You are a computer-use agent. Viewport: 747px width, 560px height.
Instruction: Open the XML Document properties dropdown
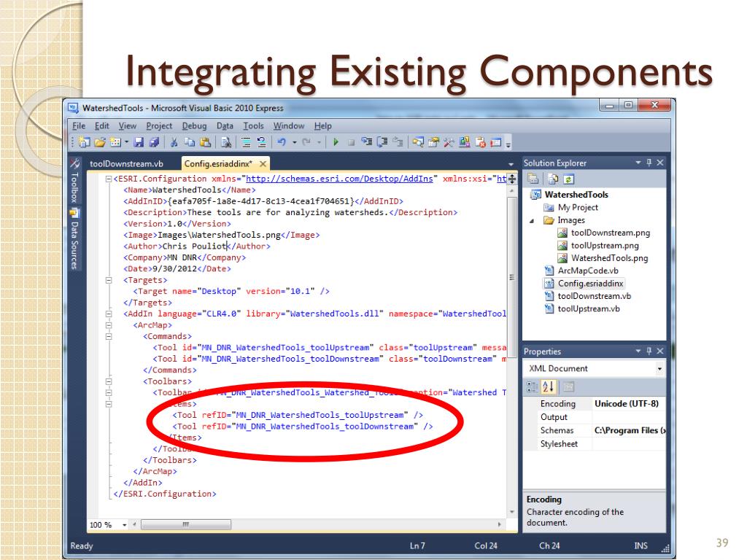click(x=659, y=368)
